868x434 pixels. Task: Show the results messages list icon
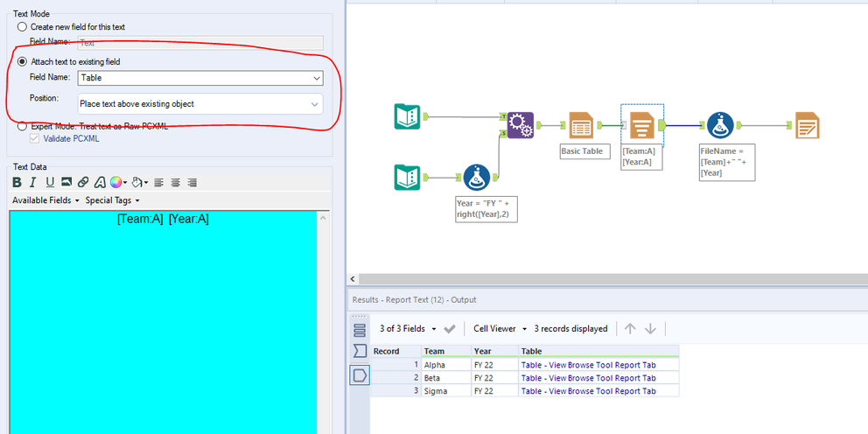coord(360,331)
